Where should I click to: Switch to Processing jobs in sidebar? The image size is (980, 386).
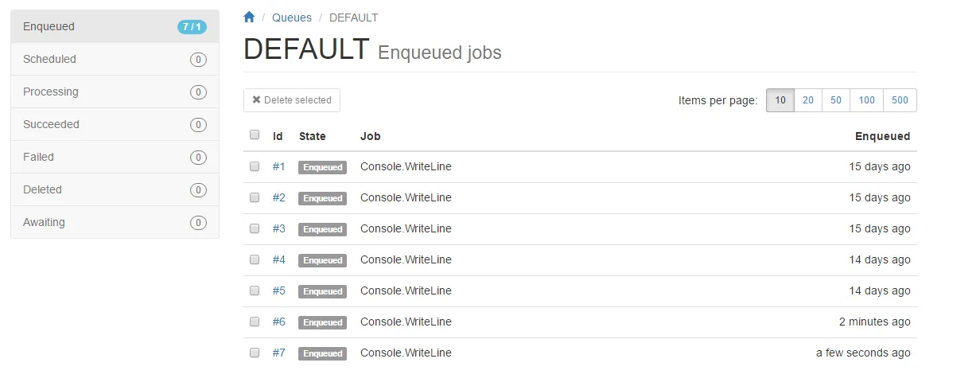tap(115, 92)
